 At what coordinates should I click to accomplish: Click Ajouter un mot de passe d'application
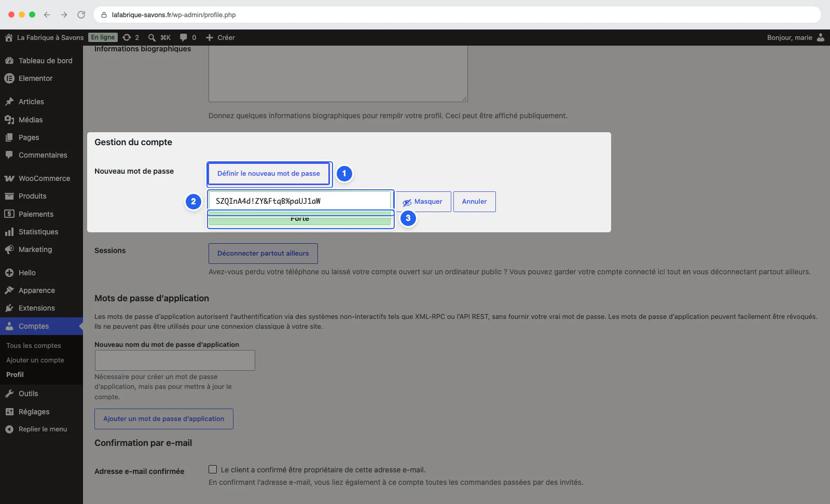click(x=164, y=419)
